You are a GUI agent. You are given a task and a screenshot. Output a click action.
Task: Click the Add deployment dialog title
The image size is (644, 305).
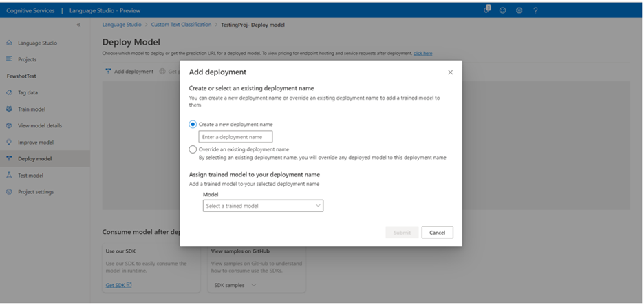click(x=217, y=72)
